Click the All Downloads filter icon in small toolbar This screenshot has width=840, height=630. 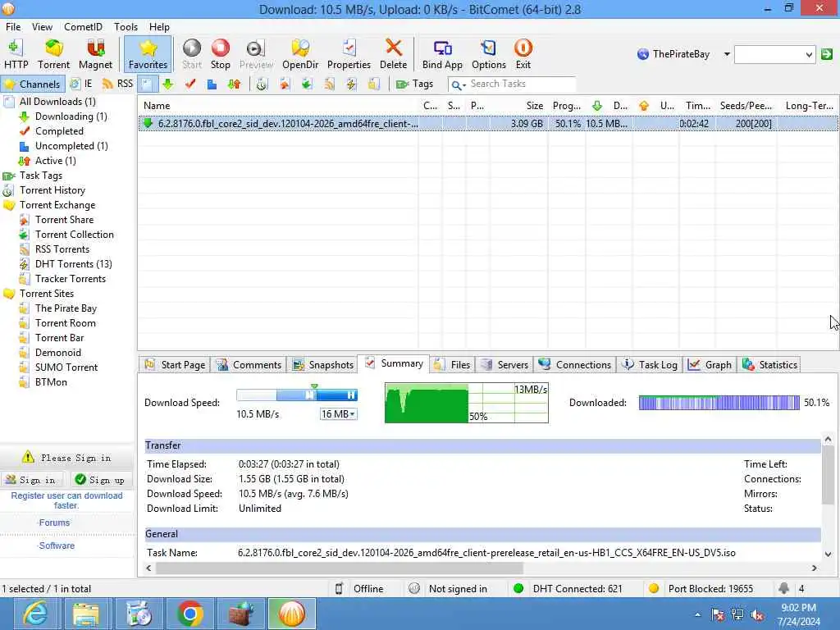tap(147, 84)
